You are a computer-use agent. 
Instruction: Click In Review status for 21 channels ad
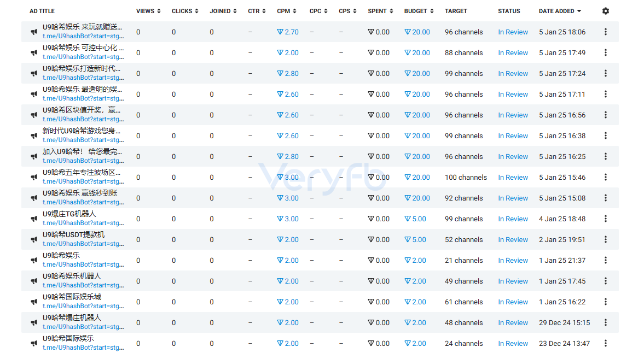click(513, 260)
